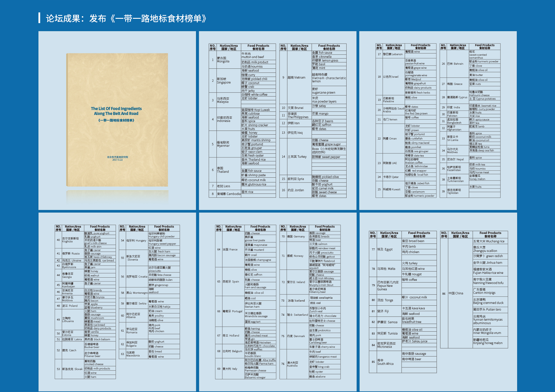Image resolution: width=555 pixels, height=392 pixels.
Task: Click the Singapore country cell
Action: pyautogui.click(x=224, y=81)
